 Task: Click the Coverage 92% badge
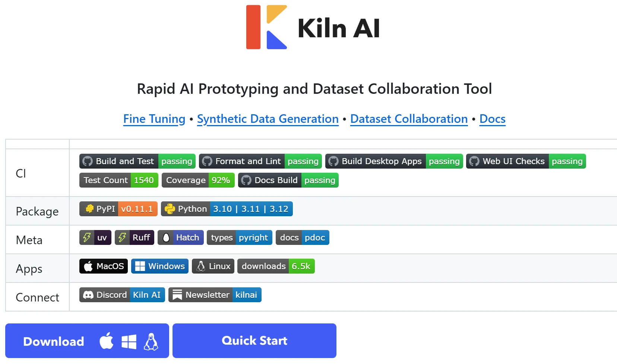click(198, 180)
